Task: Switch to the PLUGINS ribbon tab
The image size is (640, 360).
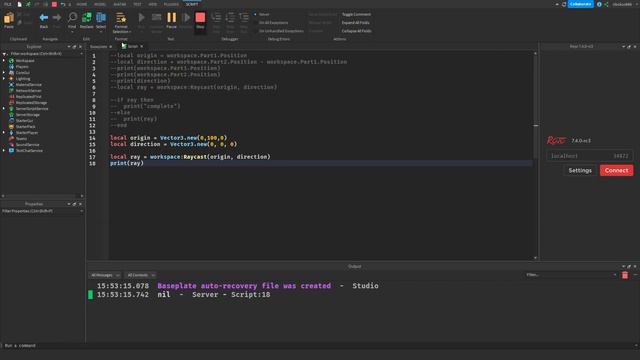Action: (x=171, y=4)
